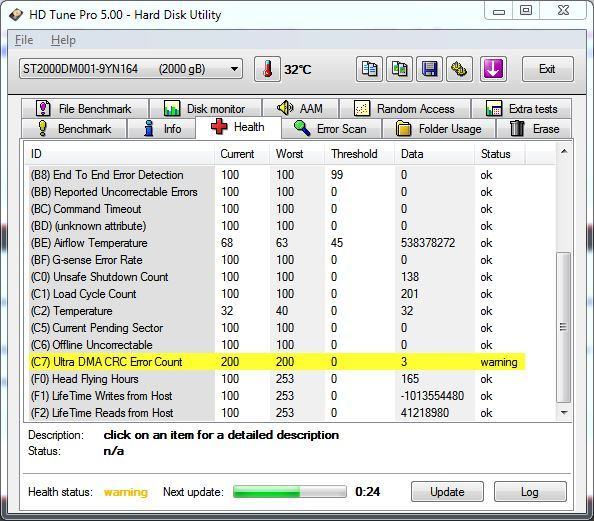The width and height of the screenshot is (594, 521).
Task: Select (C7) Ultra DMA CRC Error Count row
Action: point(277,362)
